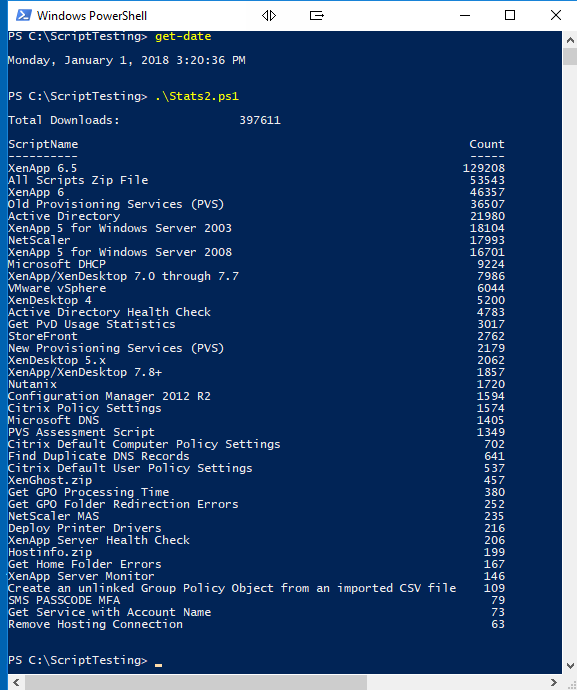Click Create an unlinked Group Policy Object row
Image resolution: width=577 pixels, height=690 pixels.
[256, 588]
